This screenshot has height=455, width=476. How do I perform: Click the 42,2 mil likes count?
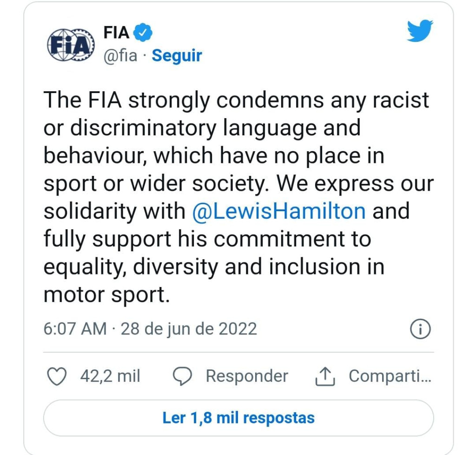click(x=110, y=376)
